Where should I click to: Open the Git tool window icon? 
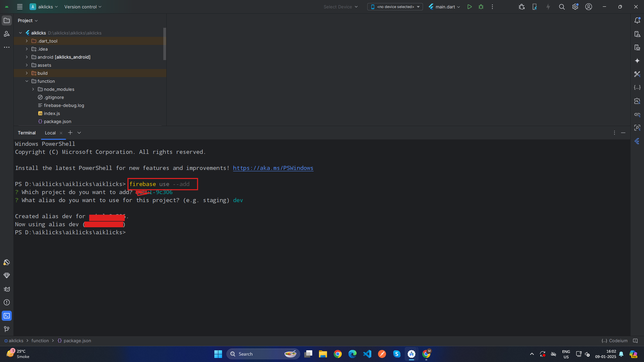coord(7,329)
